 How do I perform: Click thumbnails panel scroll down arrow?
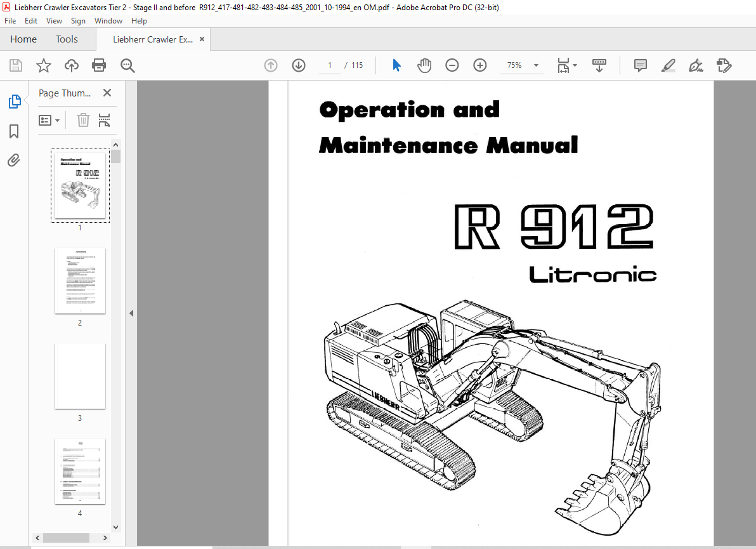point(115,527)
